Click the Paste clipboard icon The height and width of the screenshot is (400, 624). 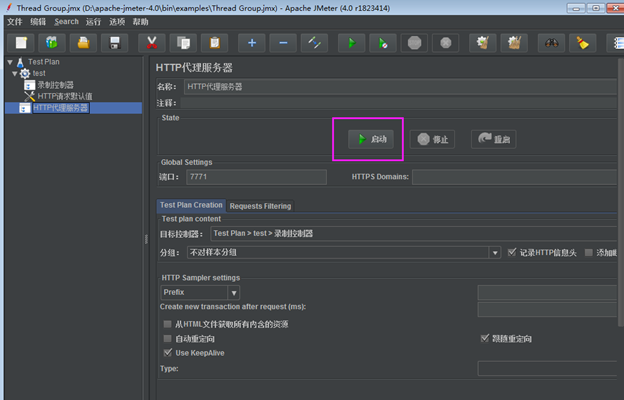coord(214,43)
